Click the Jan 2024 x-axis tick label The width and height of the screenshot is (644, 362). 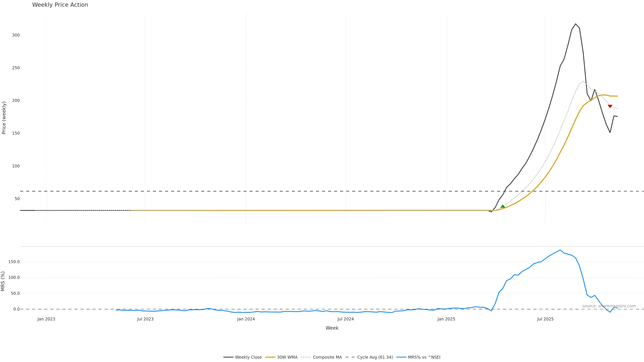(x=246, y=319)
